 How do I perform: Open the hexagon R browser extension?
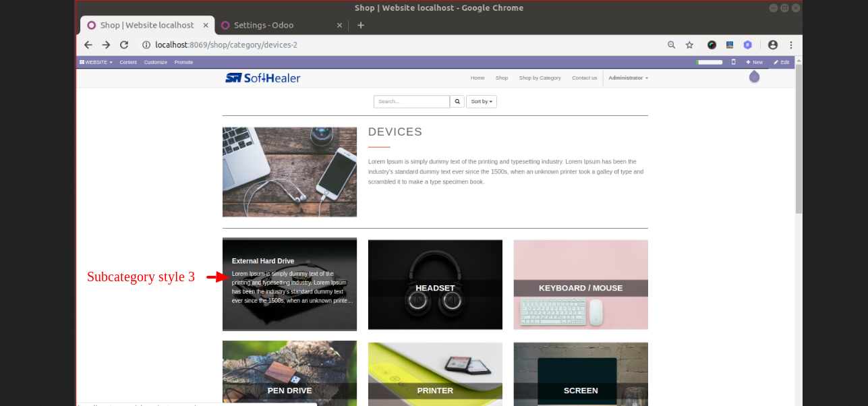[x=747, y=45]
